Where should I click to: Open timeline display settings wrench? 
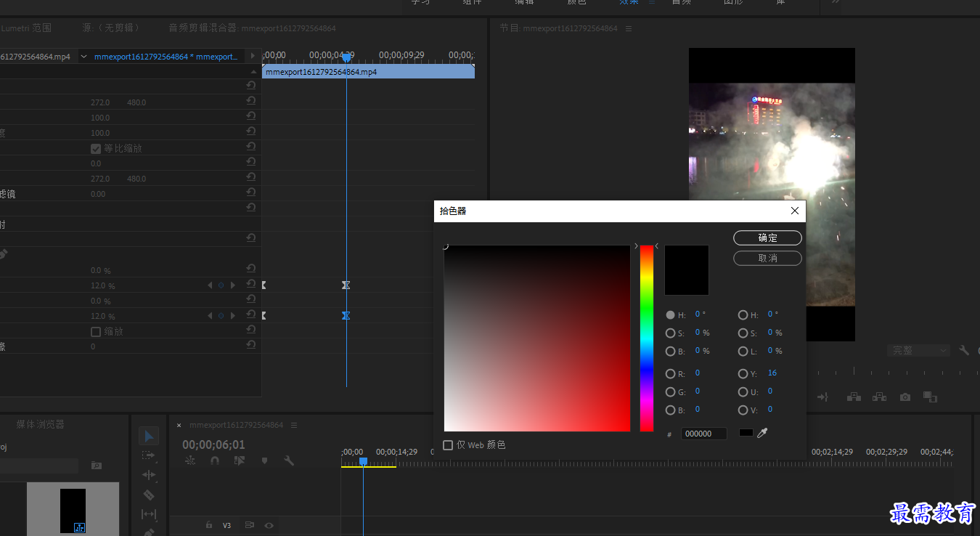click(x=289, y=460)
